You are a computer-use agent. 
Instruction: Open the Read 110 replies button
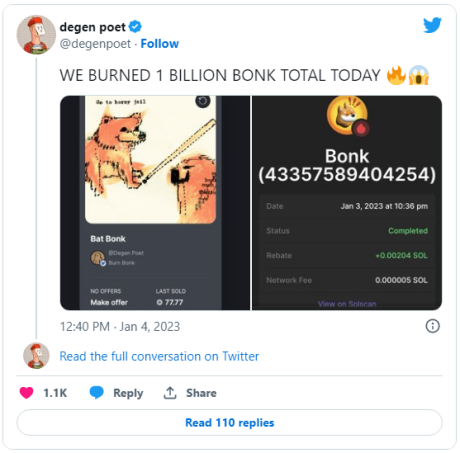coord(230,423)
